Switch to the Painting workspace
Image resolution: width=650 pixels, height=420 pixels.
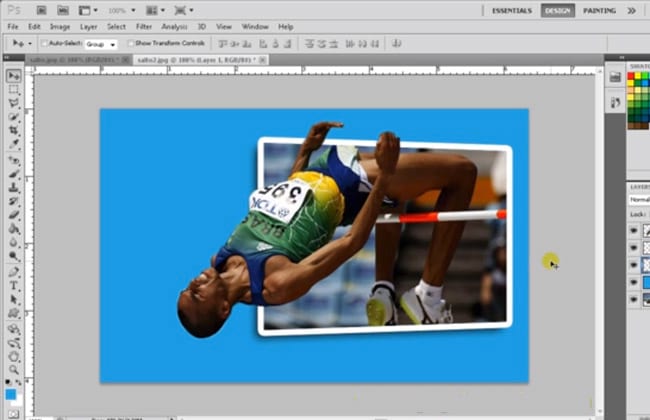[599, 11]
